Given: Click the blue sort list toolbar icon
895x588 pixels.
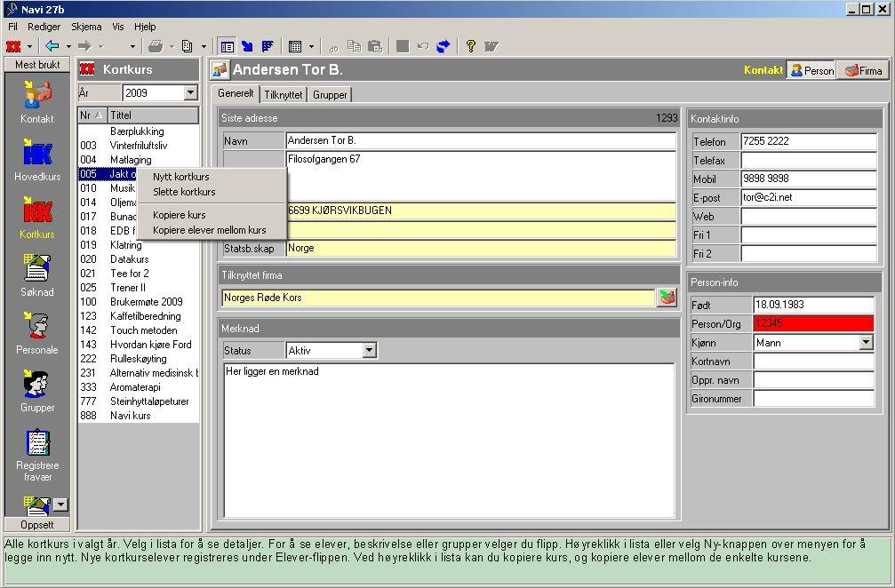Looking at the screenshot, I should pos(268,46).
